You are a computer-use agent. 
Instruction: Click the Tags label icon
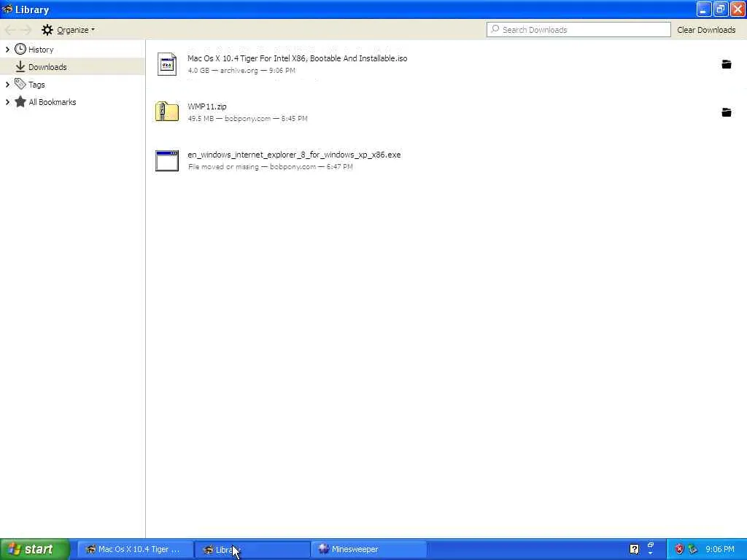[20, 84]
